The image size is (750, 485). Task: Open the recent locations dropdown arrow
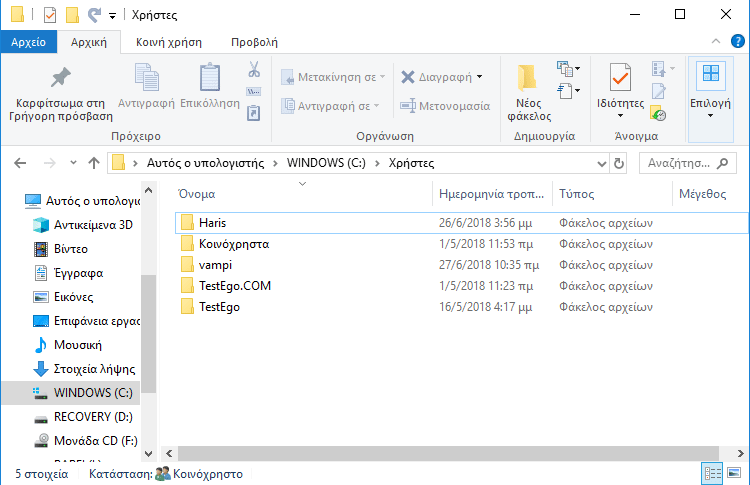click(x=73, y=163)
